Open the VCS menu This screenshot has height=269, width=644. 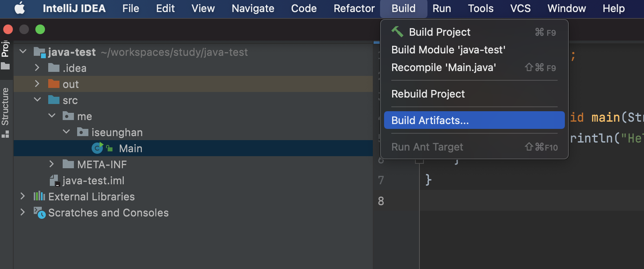pyautogui.click(x=521, y=8)
